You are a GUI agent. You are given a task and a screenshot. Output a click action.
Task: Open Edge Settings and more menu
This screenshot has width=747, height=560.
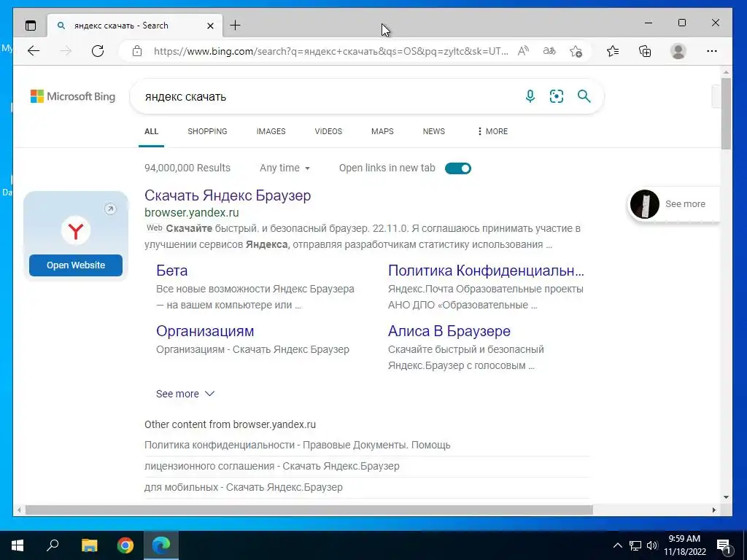712,51
